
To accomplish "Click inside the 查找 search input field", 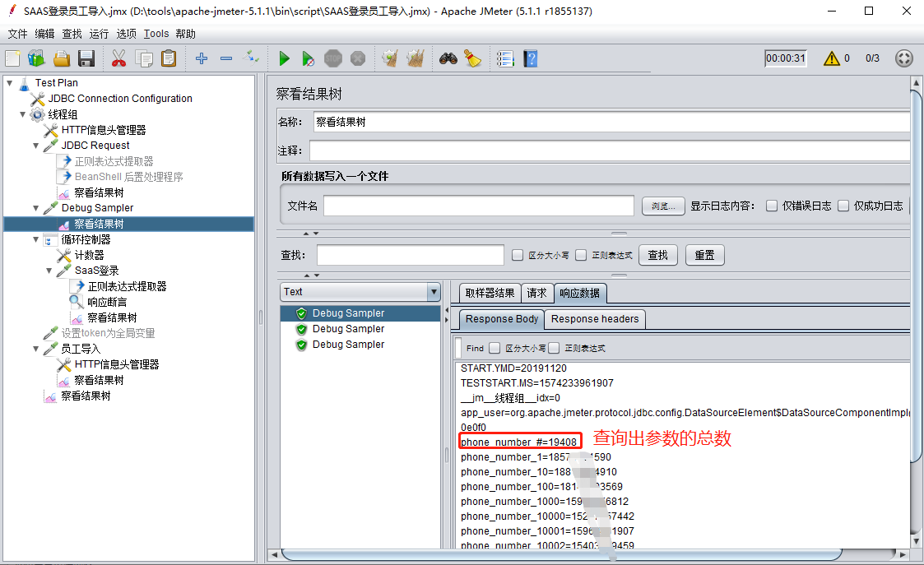I will pos(409,254).
